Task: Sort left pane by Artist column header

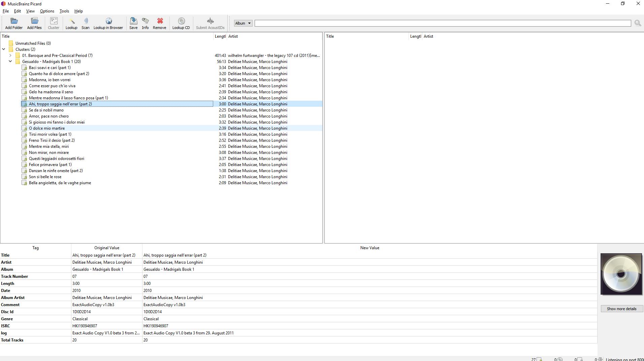Action: (274, 36)
